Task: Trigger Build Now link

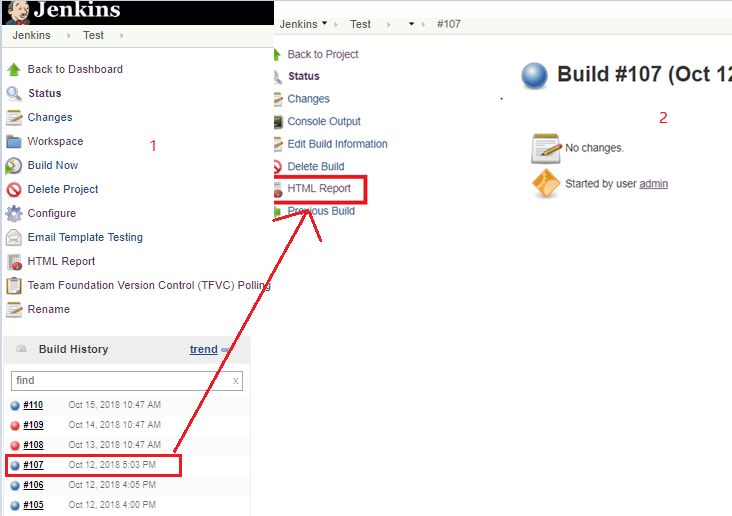Action: tap(53, 165)
